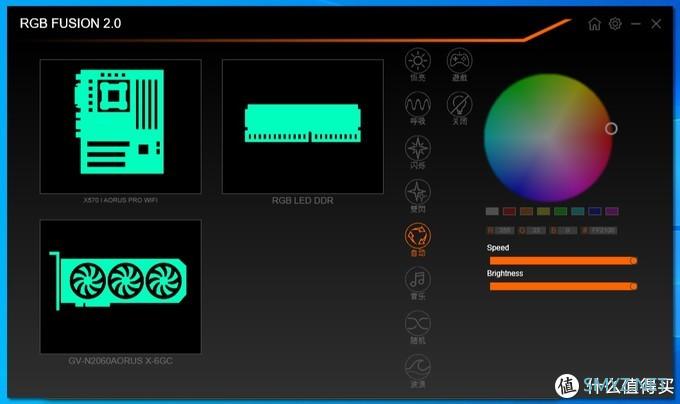The width and height of the screenshot is (680, 404).
Task: Select the double flash lighting mode
Action: [x=418, y=192]
